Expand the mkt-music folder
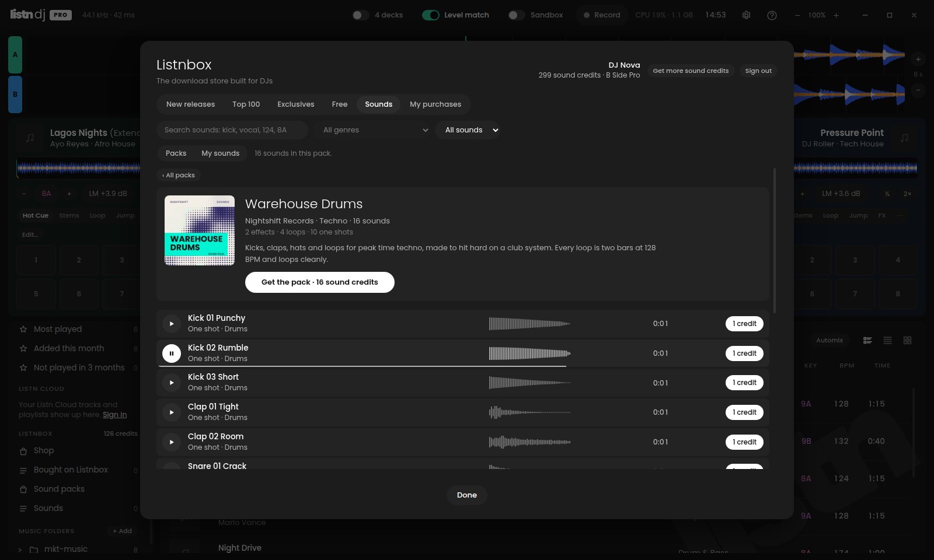This screenshot has height=560, width=934. click(20, 549)
